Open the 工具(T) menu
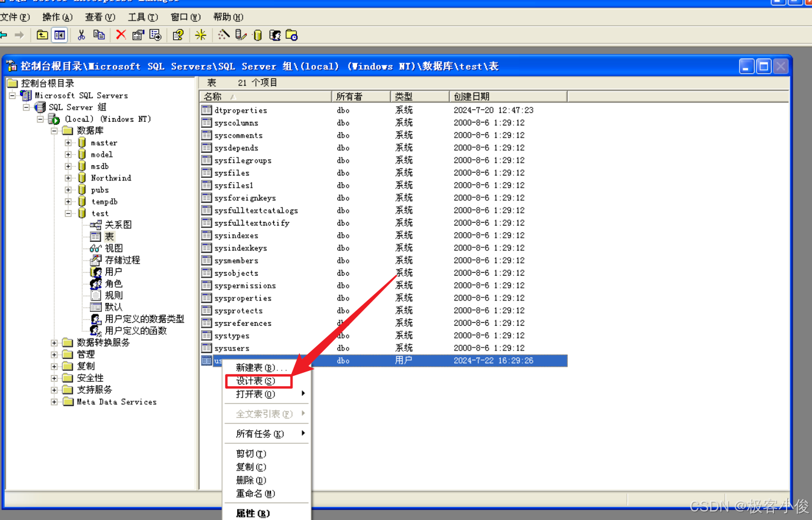This screenshot has width=812, height=520. [143, 17]
